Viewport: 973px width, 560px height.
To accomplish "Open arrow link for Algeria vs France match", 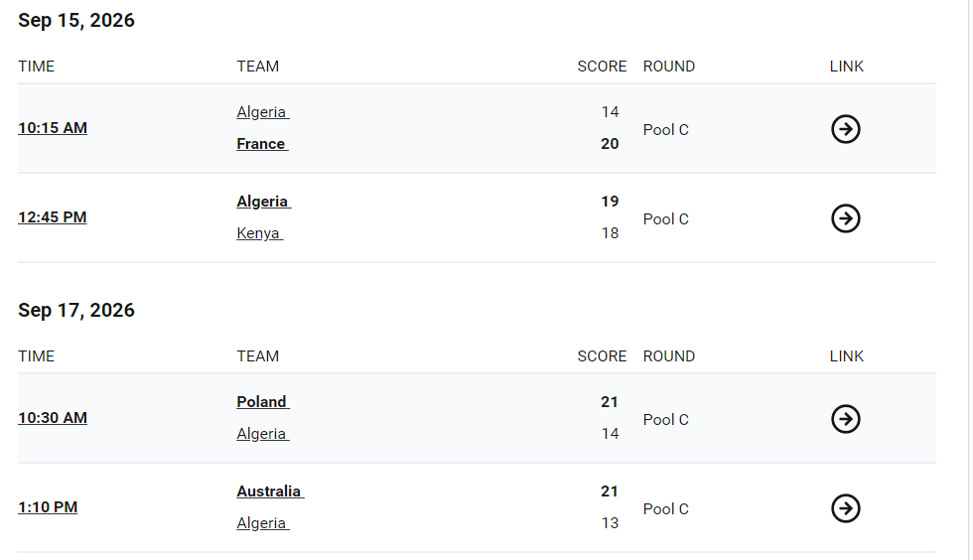I will click(845, 129).
